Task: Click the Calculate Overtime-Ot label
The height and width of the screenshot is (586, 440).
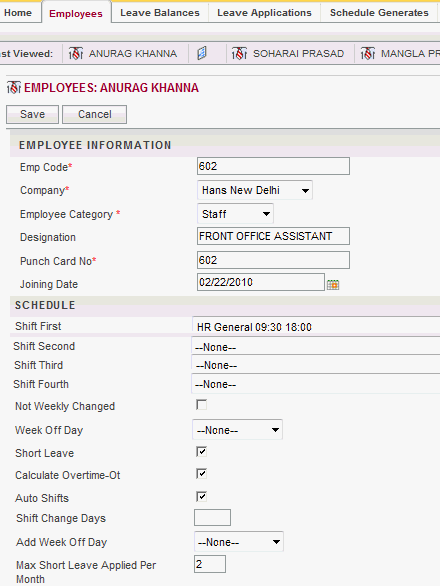Action: point(68,475)
